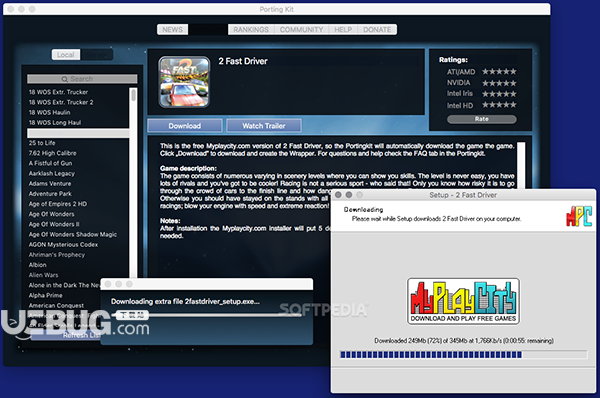Viewport: 600px width, 398px height.
Task: Click the MyPlayCity banner in Setup window
Action: [463, 302]
